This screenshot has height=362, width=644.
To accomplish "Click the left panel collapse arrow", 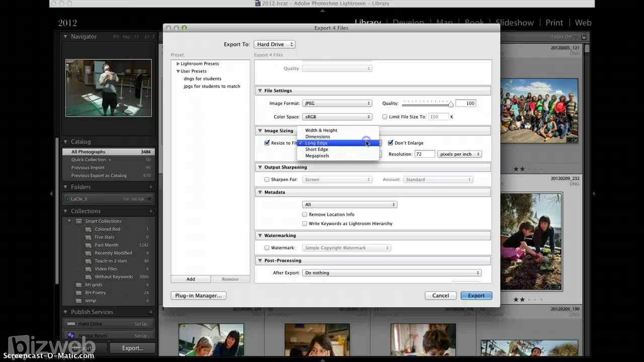I will 51,194.
